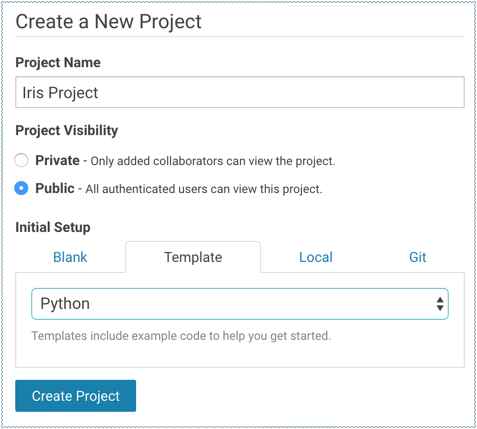The width and height of the screenshot is (477, 429).
Task: Select the Private visibility radio button
Action: (21, 160)
